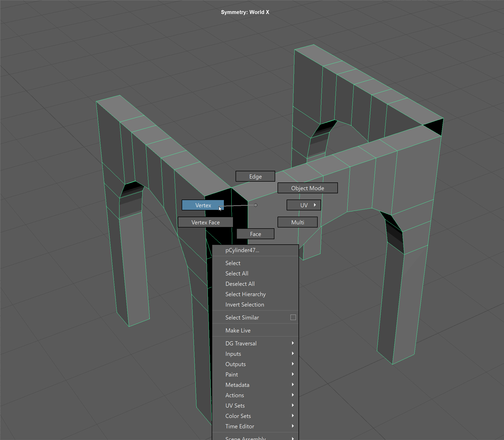The height and width of the screenshot is (440, 504).
Task: Click the pCylinder47 menu entry
Action: coord(242,250)
